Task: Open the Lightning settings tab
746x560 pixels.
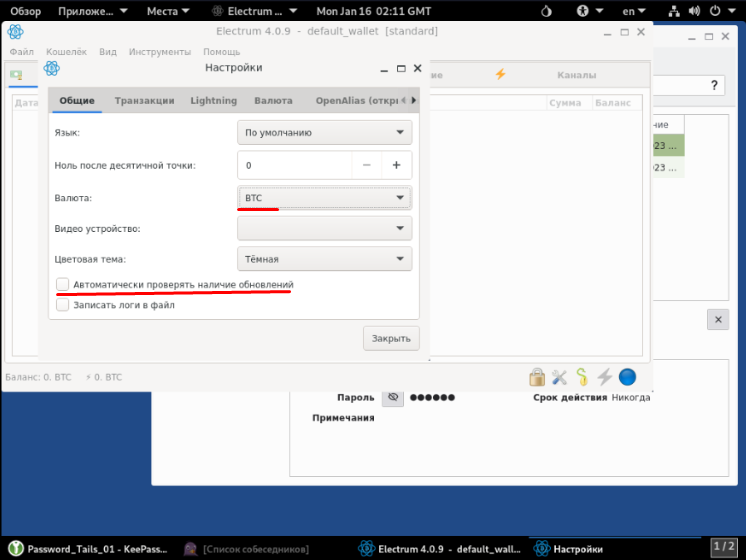Action: pos(213,101)
